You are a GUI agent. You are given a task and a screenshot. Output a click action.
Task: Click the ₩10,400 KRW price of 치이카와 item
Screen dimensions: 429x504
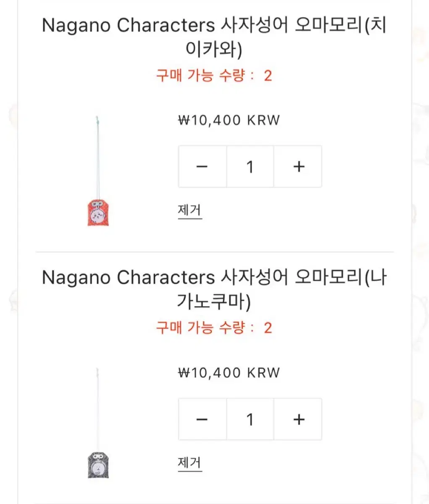229,120
